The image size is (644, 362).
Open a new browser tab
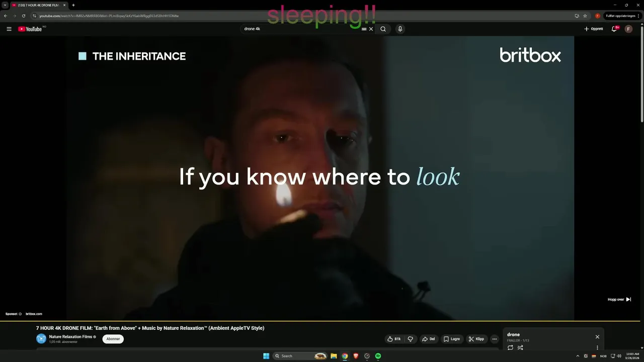click(x=73, y=5)
